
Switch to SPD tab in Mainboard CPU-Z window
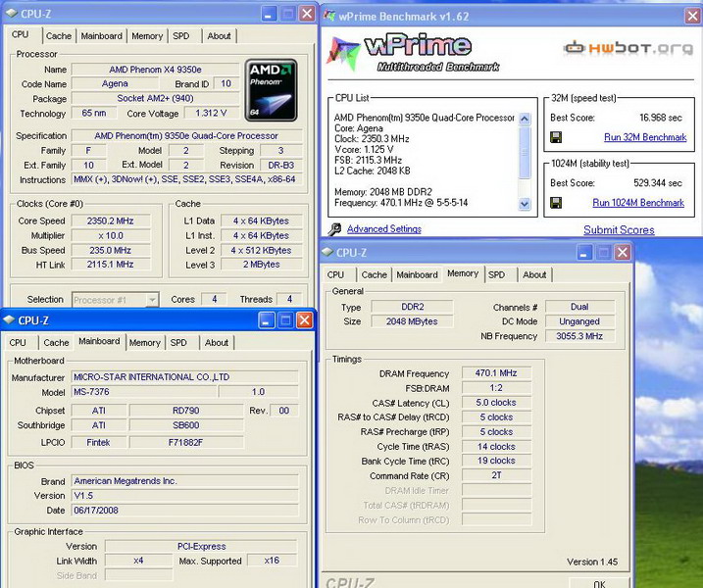click(178, 342)
